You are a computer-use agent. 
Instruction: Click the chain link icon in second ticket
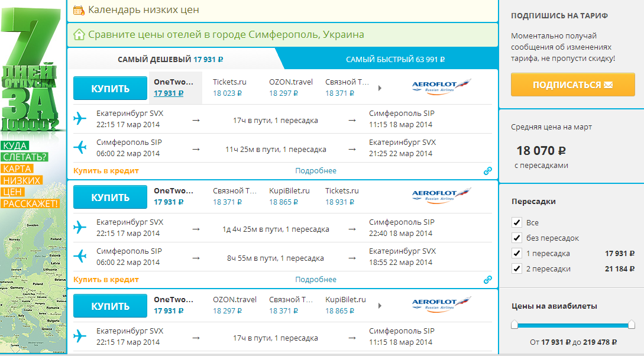(487, 280)
